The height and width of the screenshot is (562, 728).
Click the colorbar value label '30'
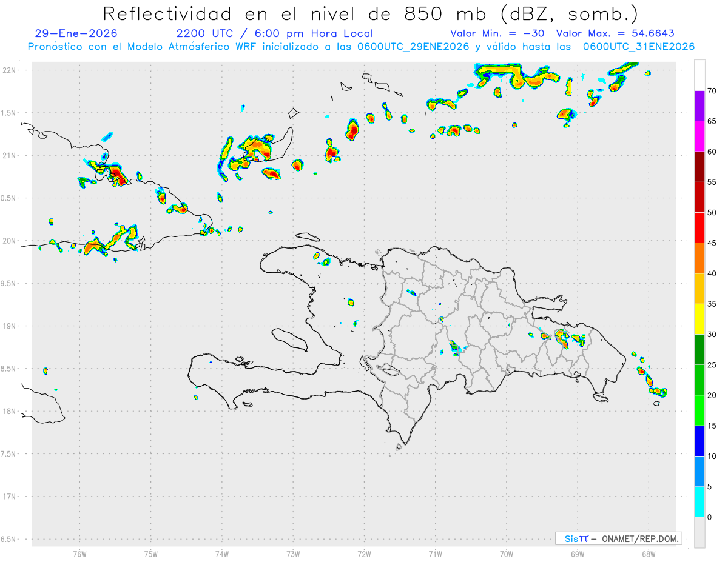click(712, 334)
